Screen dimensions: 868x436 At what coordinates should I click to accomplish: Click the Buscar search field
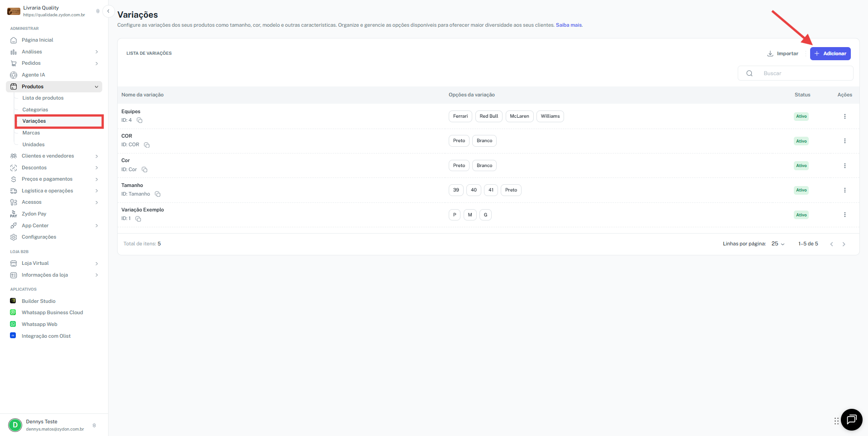795,73
